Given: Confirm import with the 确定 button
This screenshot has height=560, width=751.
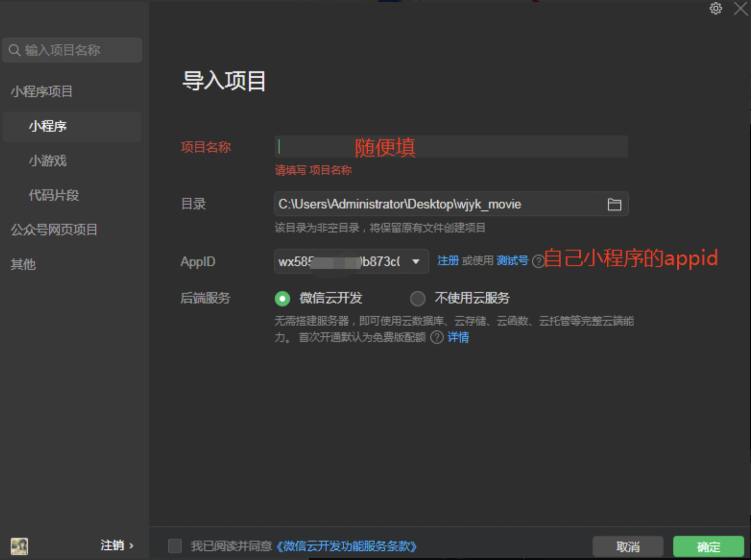Looking at the screenshot, I should [708, 547].
